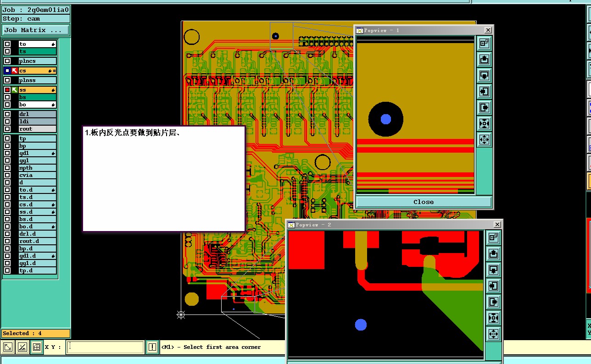Click the blue color box on cs layer

pos(7,71)
